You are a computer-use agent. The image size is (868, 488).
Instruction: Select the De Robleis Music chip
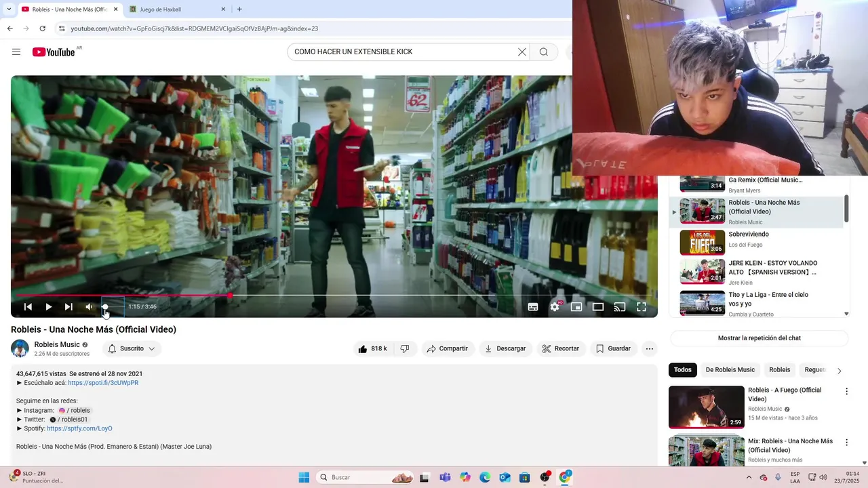tap(730, 370)
